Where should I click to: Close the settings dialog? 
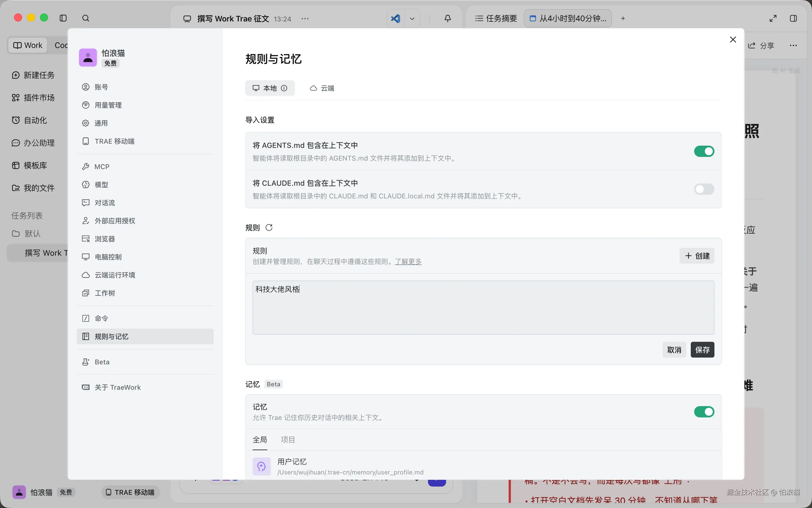coord(733,40)
